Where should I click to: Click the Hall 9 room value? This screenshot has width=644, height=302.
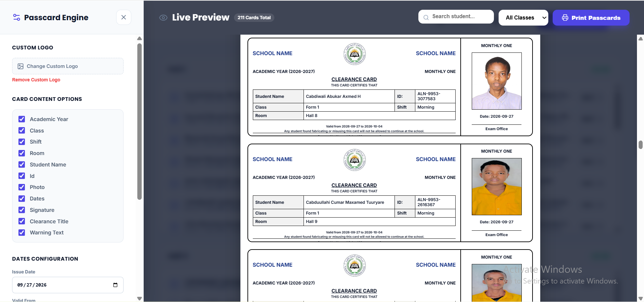pos(312,222)
